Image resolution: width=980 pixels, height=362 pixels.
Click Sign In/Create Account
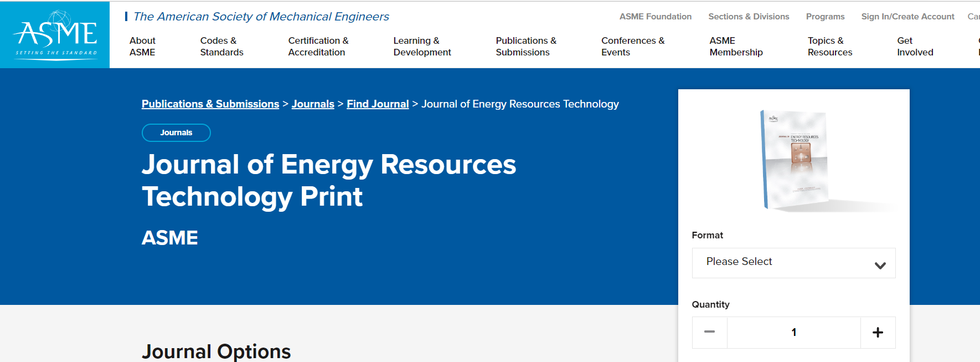pyautogui.click(x=907, y=17)
